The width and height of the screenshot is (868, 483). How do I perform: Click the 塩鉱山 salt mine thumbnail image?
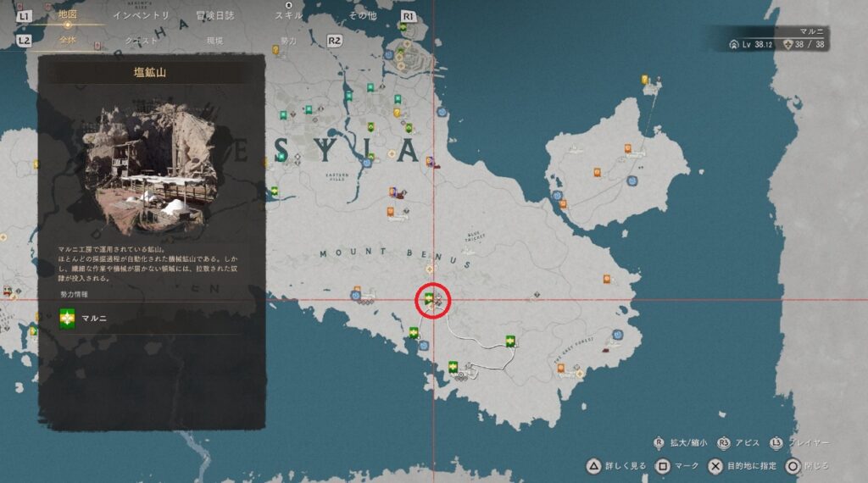[151, 166]
